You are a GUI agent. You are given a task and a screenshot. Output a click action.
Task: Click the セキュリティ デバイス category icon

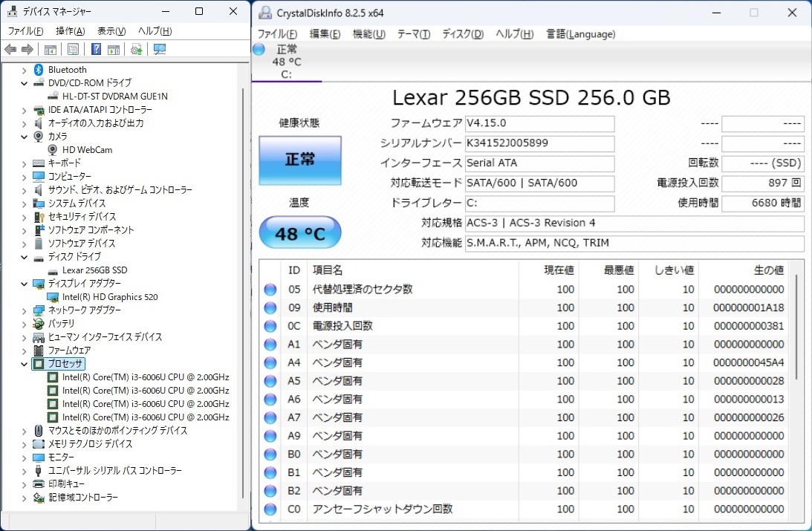39,216
